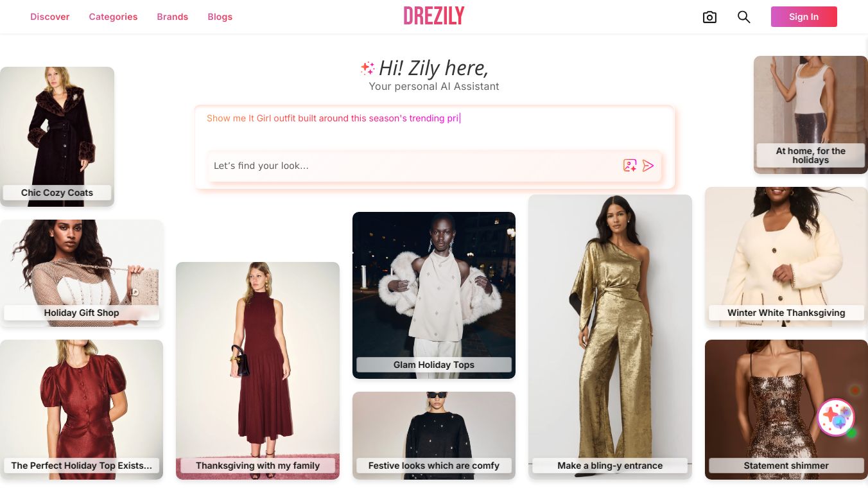Open the floating Zily assistant sparkle button
The height and width of the screenshot is (488, 868).
tap(836, 417)
